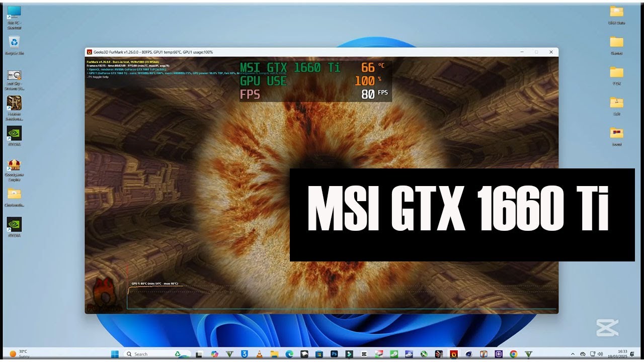
Task: Maximize the FurMark window
Action: pos(536,52)
